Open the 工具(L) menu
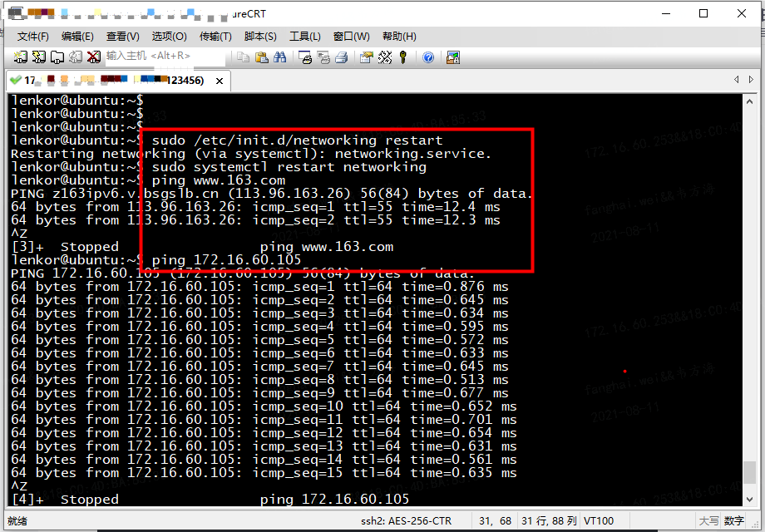Viewport: 765px width, 532px height. point(305,37)
